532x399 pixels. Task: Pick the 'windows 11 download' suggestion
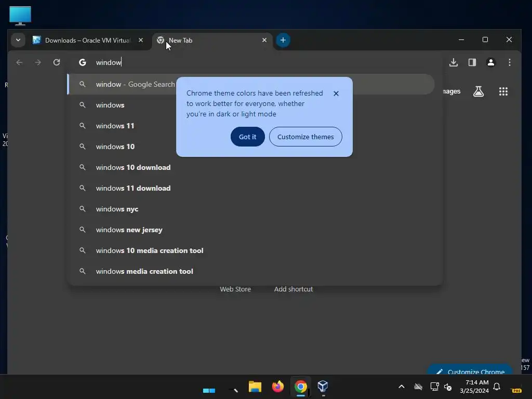tap(251, 188)
